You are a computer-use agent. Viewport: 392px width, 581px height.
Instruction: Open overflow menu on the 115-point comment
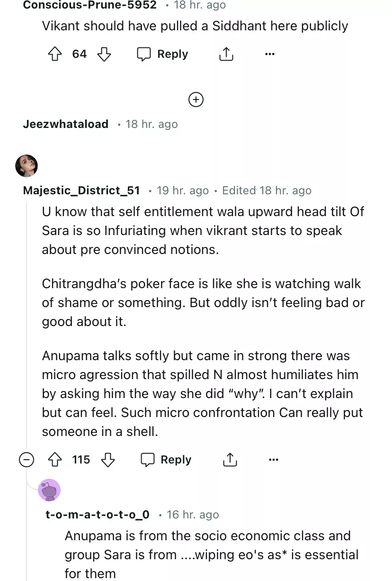[x=273, y=460]
